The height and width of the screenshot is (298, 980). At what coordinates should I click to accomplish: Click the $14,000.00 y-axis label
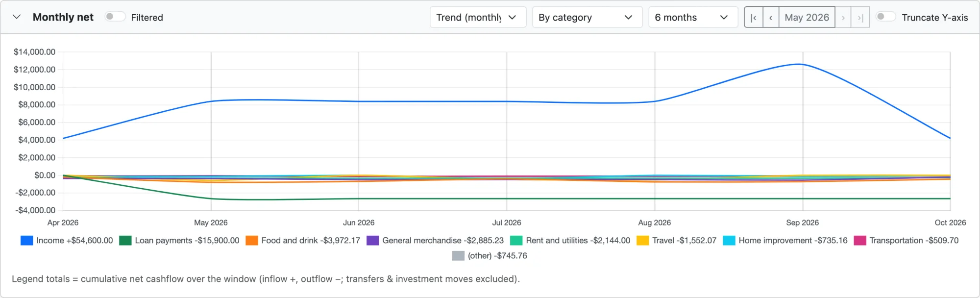pyautogui.click(x=35, y=52)
